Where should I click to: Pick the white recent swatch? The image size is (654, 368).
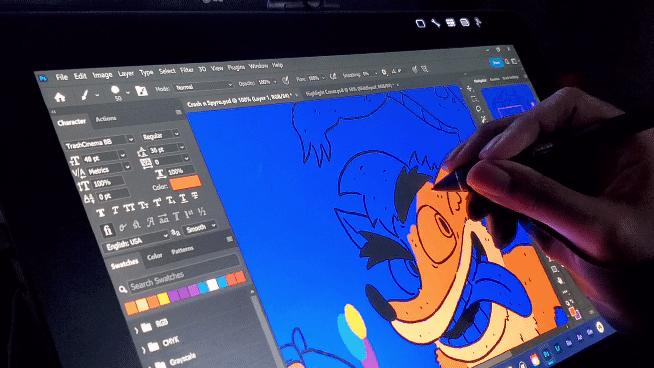pyautogui.click(x=213, y=285)
